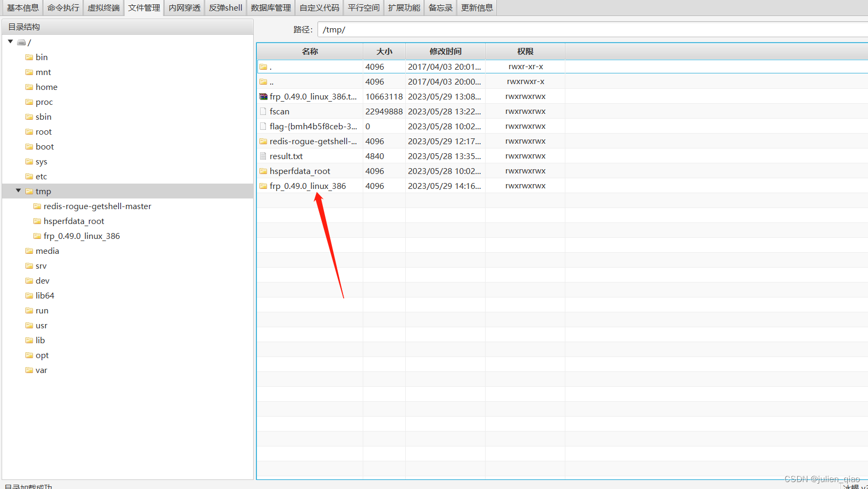Click the fscan size value 22949888
This screenshot has height=489, width=868.
tap(384, 111)
